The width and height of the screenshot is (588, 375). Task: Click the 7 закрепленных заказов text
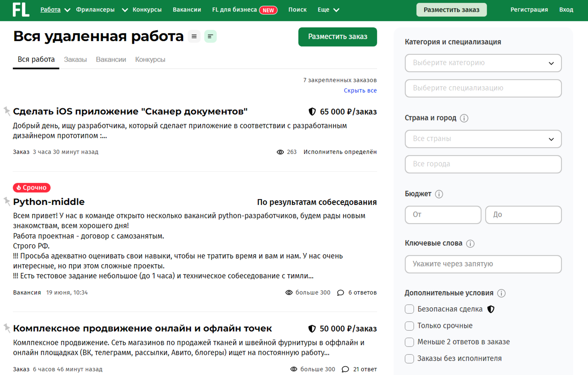tap(340, 80)
